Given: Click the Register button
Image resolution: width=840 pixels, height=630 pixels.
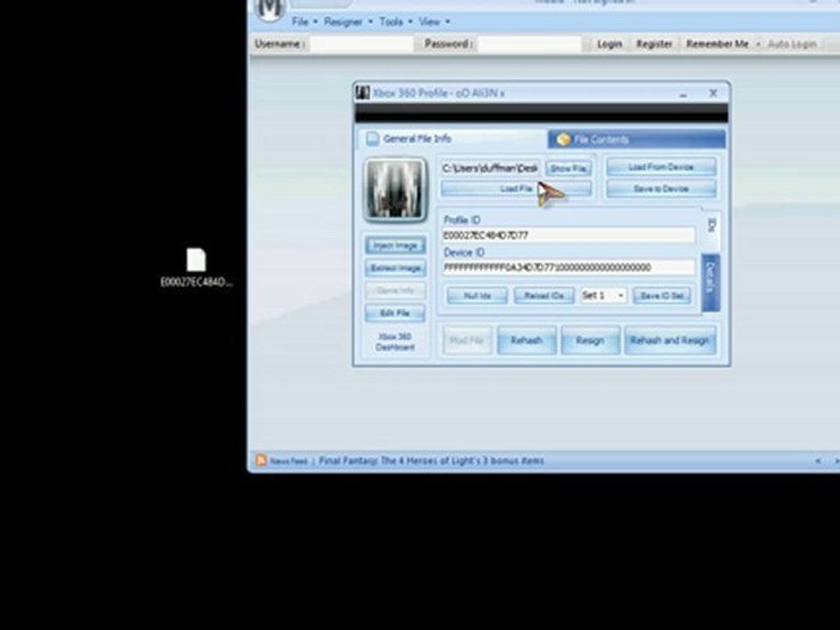Looking at the screenshot, I should click(x=654, y=44).
